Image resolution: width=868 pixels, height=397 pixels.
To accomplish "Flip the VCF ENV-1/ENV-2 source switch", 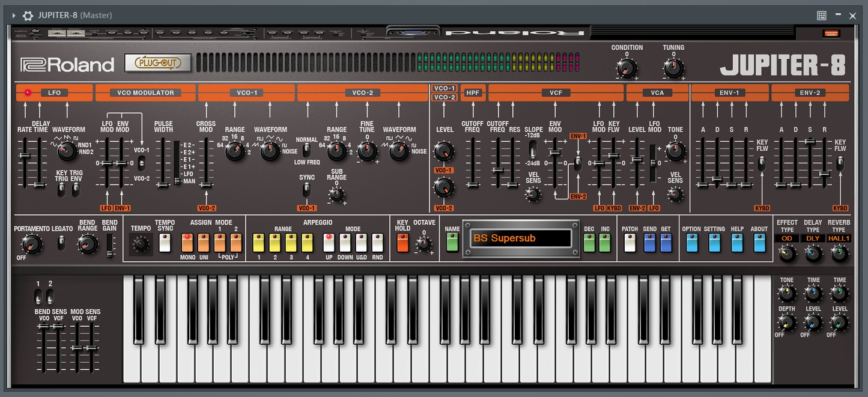I will point(577,164).
